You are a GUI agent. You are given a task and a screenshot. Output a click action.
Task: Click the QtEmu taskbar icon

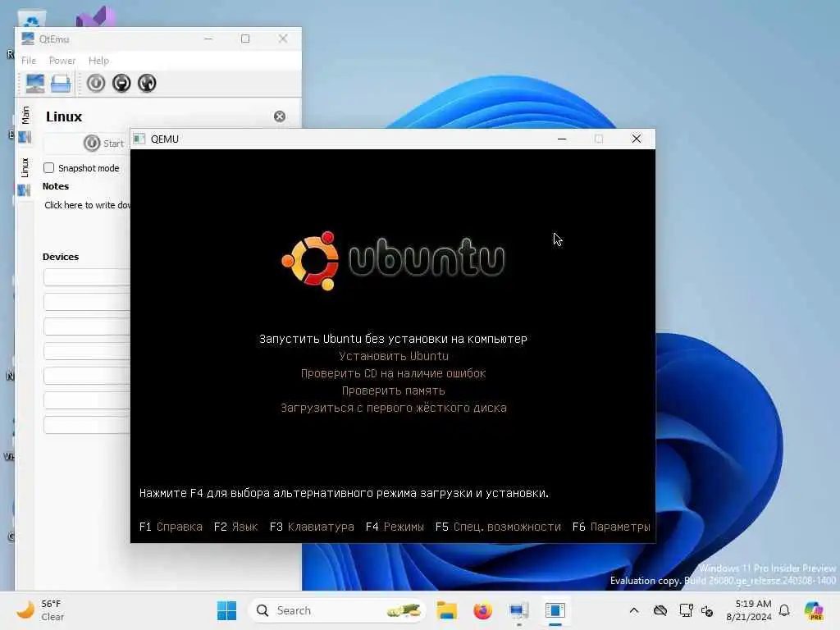(518, 610)
